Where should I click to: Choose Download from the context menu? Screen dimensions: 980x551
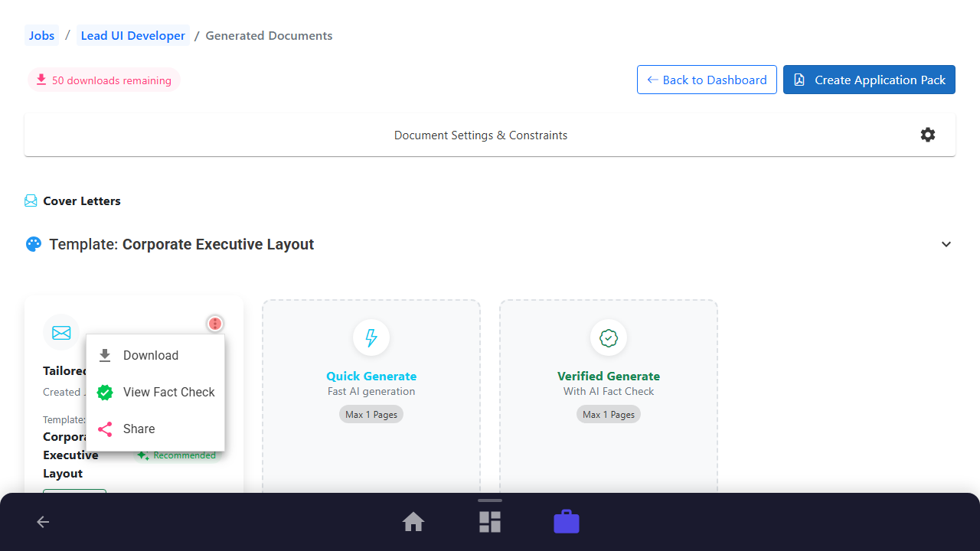pyautogui.click(x=155, y=355)
